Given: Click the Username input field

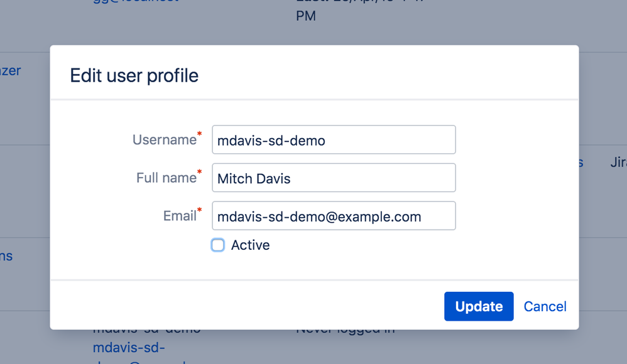Looking at the screenshot, I should coord(334,139).
